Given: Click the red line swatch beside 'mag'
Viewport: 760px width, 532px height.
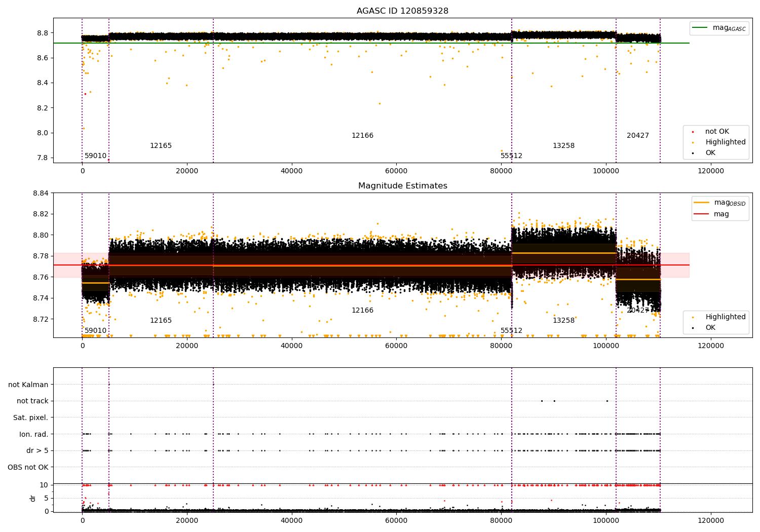Looking at the screenshot, I should click(702, 214).
